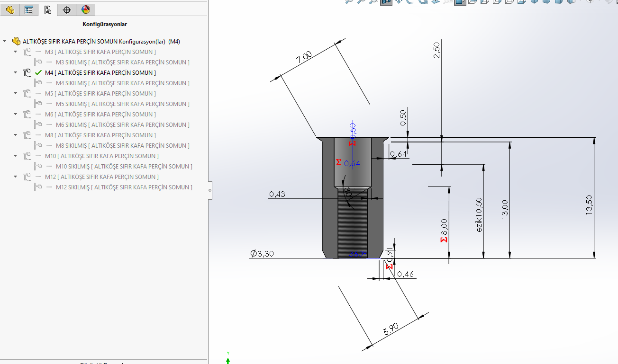Click the derived config icon of M3 SIKILMIŞ
The width and height of the screenshot is (618, 364).
38,62
